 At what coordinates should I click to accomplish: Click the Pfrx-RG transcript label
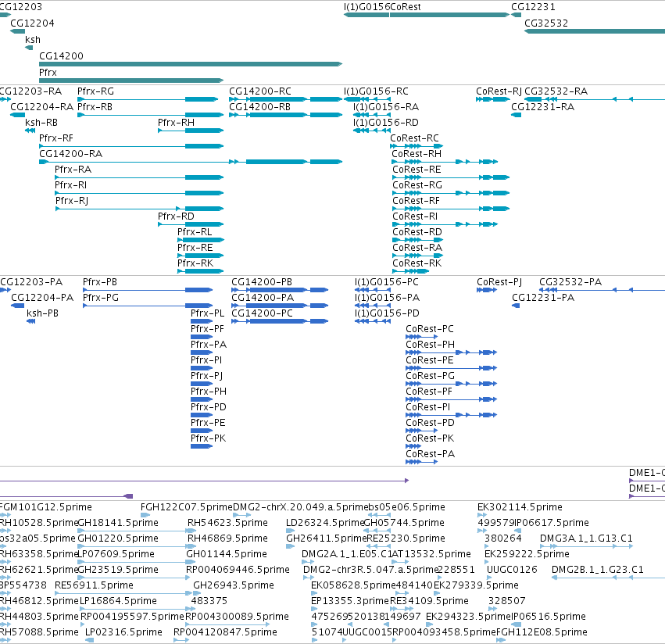(x=95, y=91)
